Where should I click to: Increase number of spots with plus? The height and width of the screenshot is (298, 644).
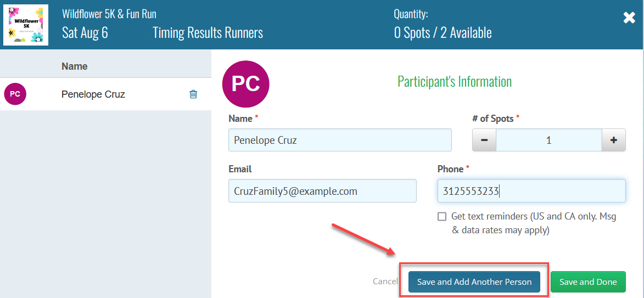coord(614,140)
